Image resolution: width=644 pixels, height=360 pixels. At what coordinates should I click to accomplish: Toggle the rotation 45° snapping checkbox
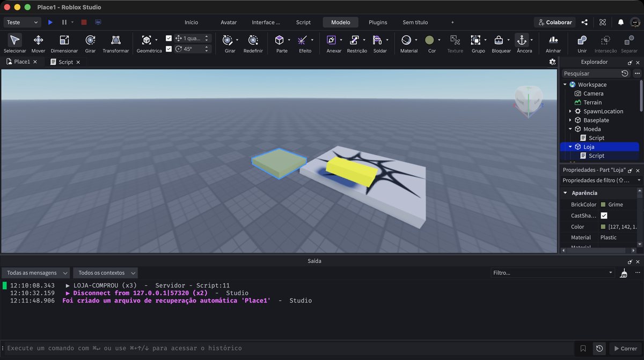tap(169, 49)
